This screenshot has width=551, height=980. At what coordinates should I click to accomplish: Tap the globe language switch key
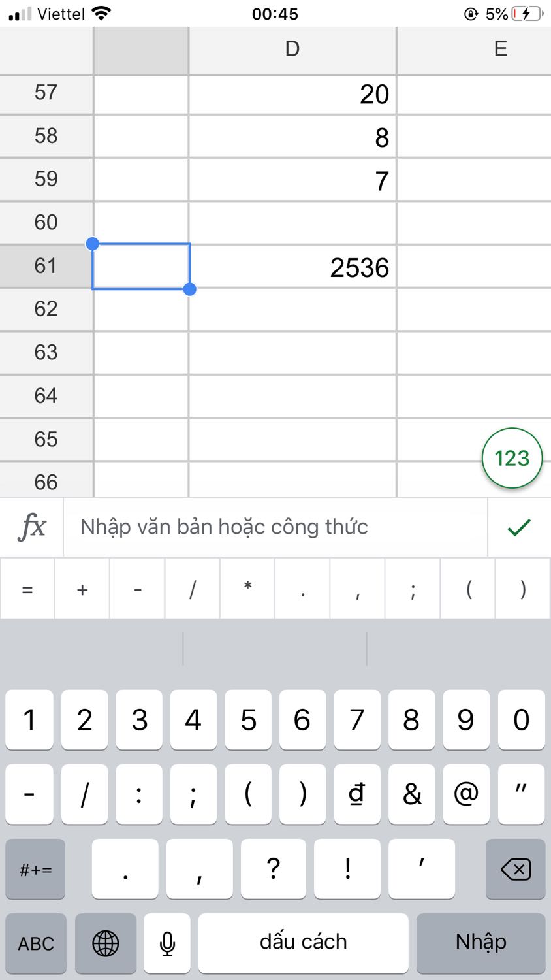click(106, 943)
